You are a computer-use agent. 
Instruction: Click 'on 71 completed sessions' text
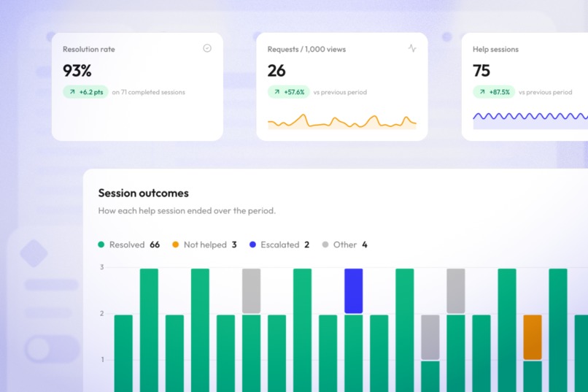pos(149,92)
